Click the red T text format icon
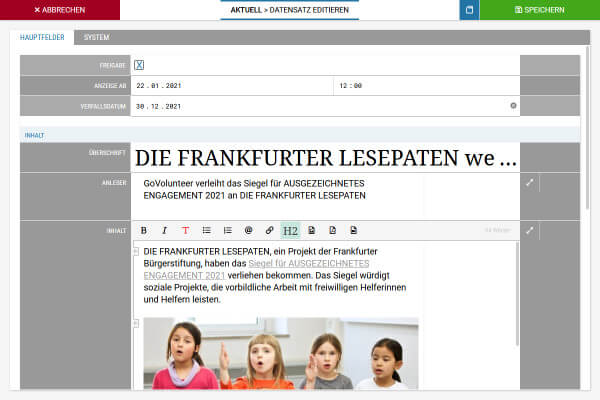The image size is (600, 400). tap(186, 230)
